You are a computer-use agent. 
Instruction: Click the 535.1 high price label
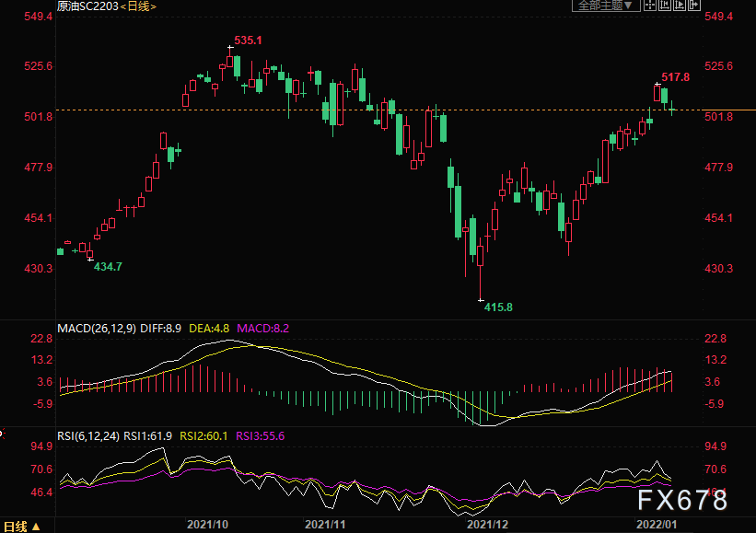pyautogui.click(x=249, y=41)
